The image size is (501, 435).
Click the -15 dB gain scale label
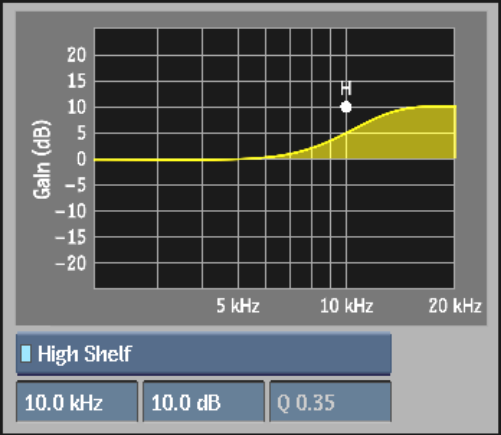[71, 237]
